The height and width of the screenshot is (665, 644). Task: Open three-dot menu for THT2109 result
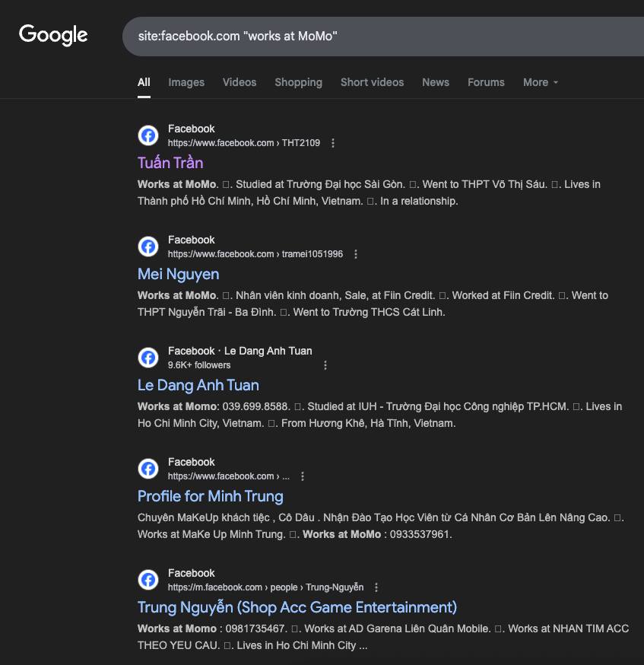333,143
